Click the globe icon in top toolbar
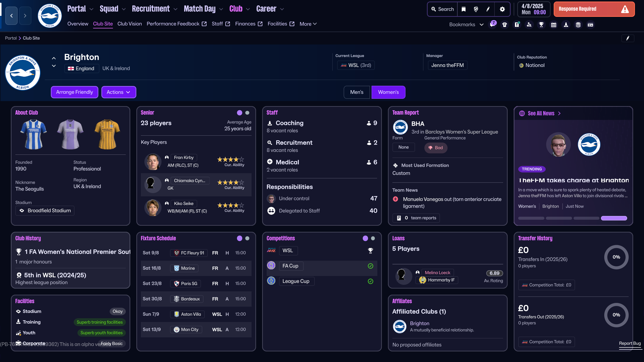The width and height of the screenshot is (644, 362). 476,9
